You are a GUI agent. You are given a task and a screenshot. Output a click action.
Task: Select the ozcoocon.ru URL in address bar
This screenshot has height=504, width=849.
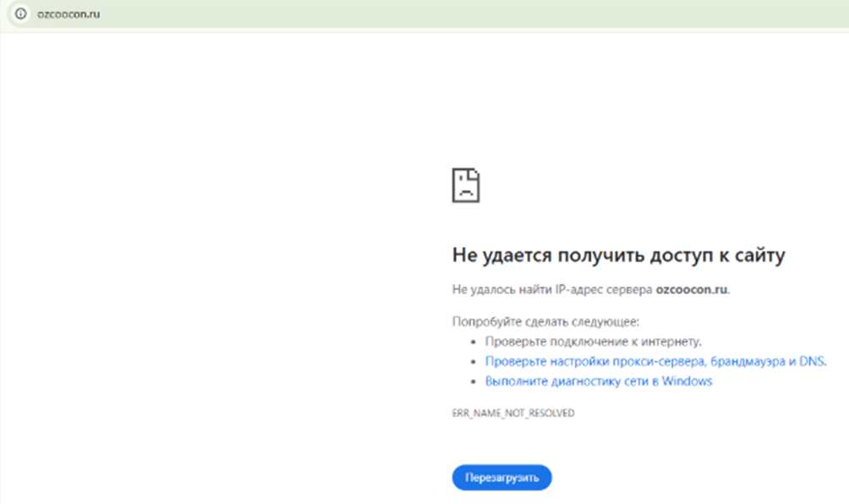click(68, 14)
